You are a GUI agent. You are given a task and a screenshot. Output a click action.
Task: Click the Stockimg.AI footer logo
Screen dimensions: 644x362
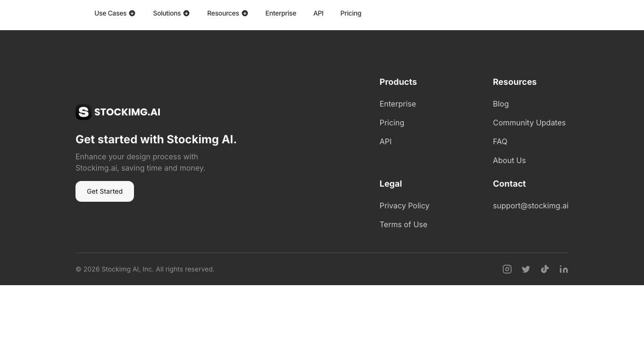pyautogui.click(x=118, y=112)
